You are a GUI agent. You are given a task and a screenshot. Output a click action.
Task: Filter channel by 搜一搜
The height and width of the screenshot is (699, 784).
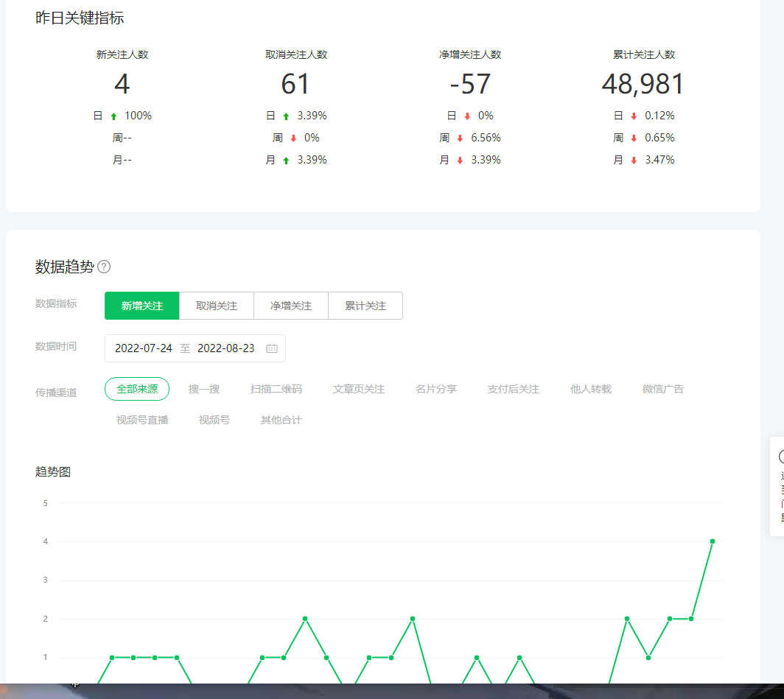click(204, 389)
